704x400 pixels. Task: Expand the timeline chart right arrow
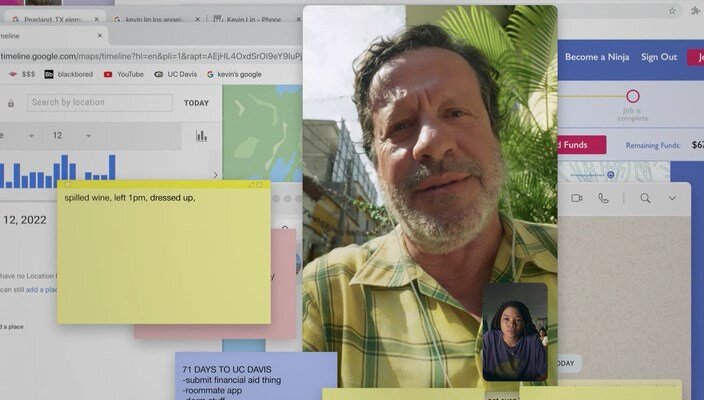point(215,175)
